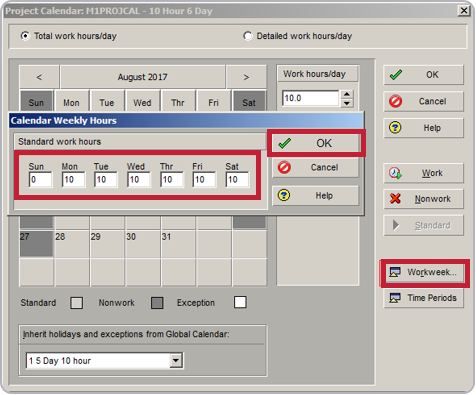This screenshot has width=476, height=395.
Task: Select August 28 on calendar
Action: pyautogui.click(x=72, y=244)
